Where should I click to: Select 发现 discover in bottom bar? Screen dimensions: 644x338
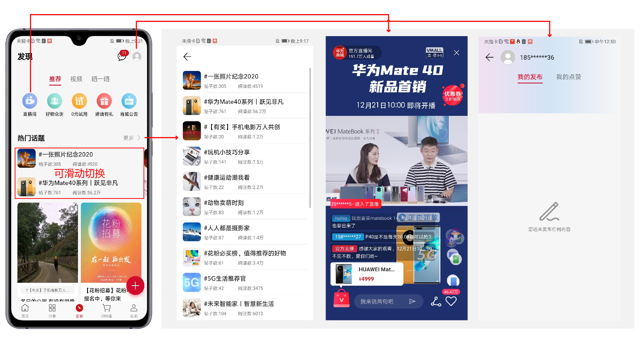point(79,310)
